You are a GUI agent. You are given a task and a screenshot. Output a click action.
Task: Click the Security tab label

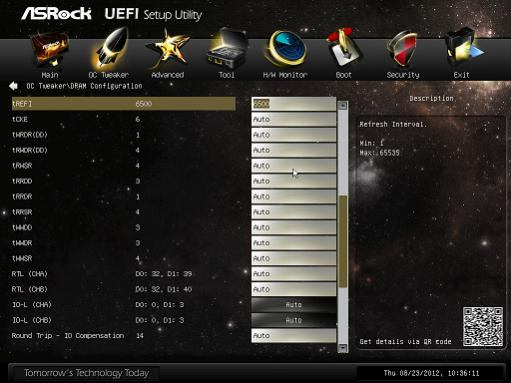coord(403,75)
